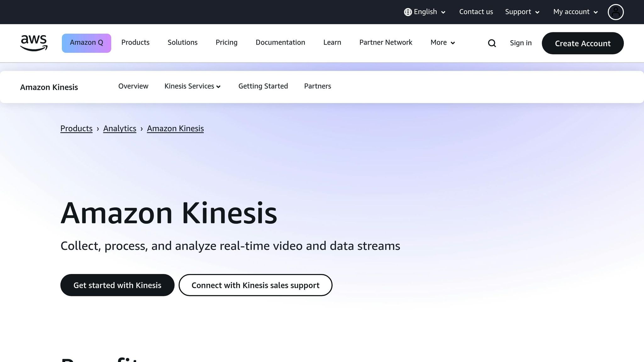
Task: Click the Products breadcrumb link
Action: click(x=76, y=129)
